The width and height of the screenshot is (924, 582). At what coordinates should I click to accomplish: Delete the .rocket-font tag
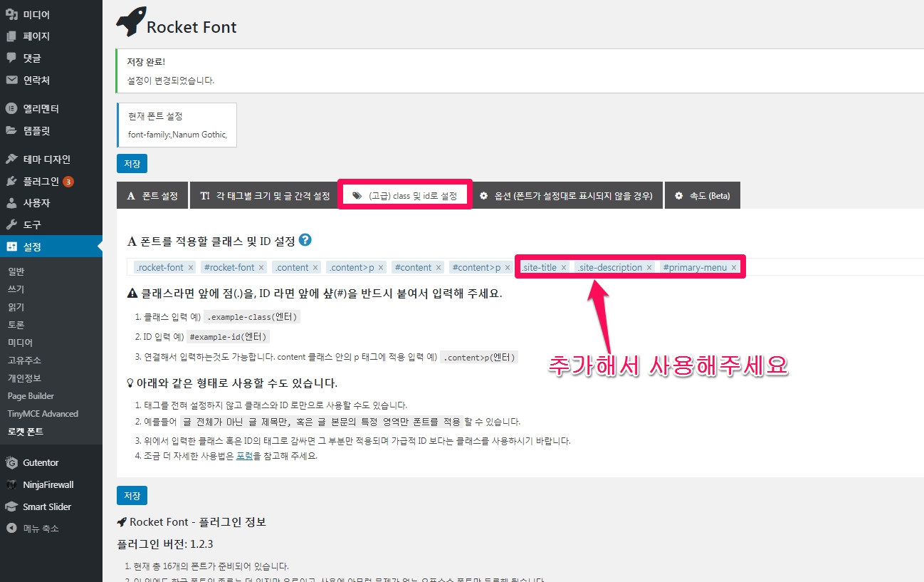[191, 268]
